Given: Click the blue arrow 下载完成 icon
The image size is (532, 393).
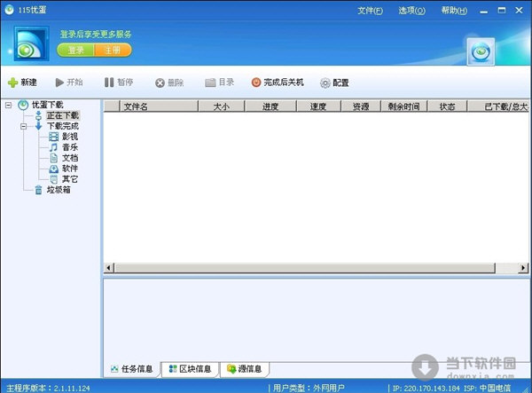Looking at the screenshot, I should [x=38, y=126].
